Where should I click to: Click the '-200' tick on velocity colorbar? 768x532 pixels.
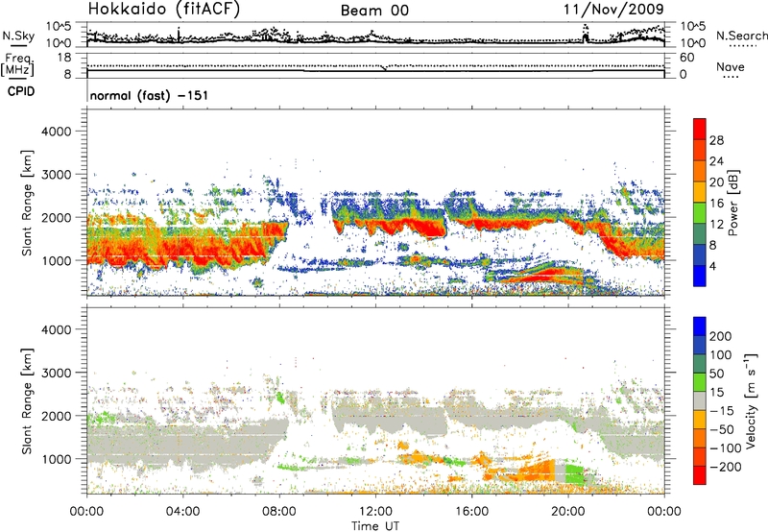tap(726, 467)
